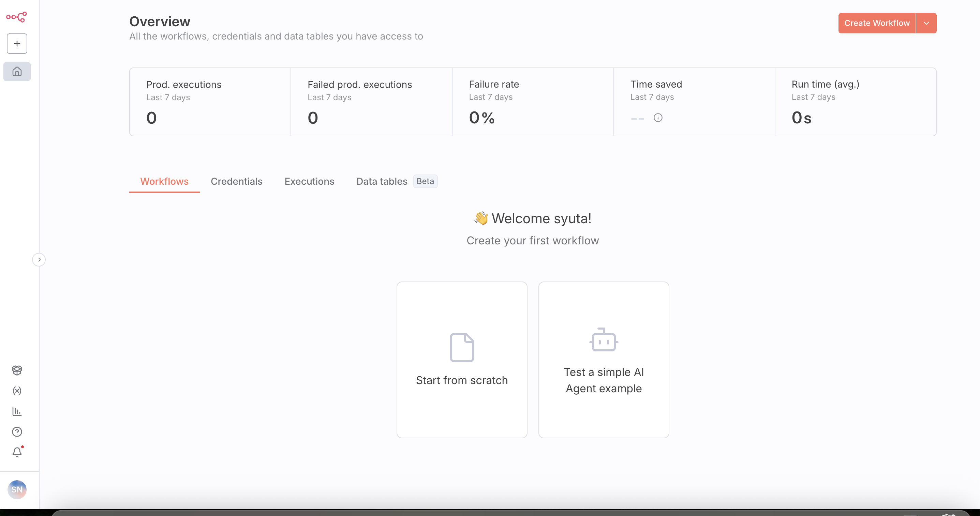980x516 pixels.
Task: Open the templates cube icon
Action: (x=17, y=370)
